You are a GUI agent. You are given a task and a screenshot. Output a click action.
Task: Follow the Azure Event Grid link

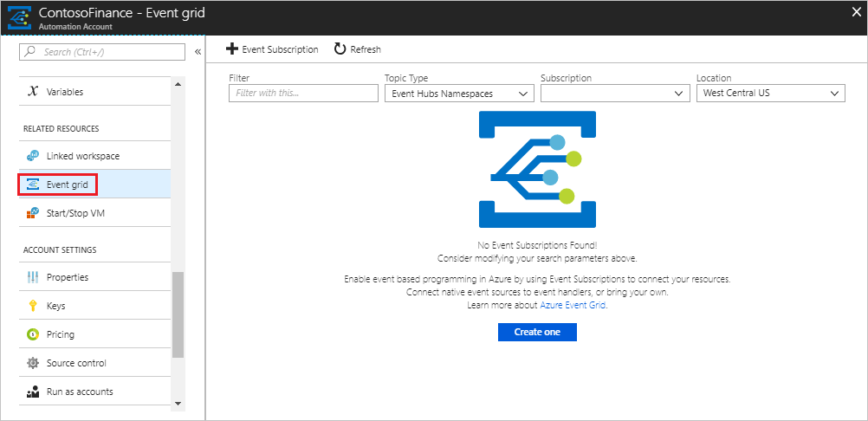(x=573, y=305)
